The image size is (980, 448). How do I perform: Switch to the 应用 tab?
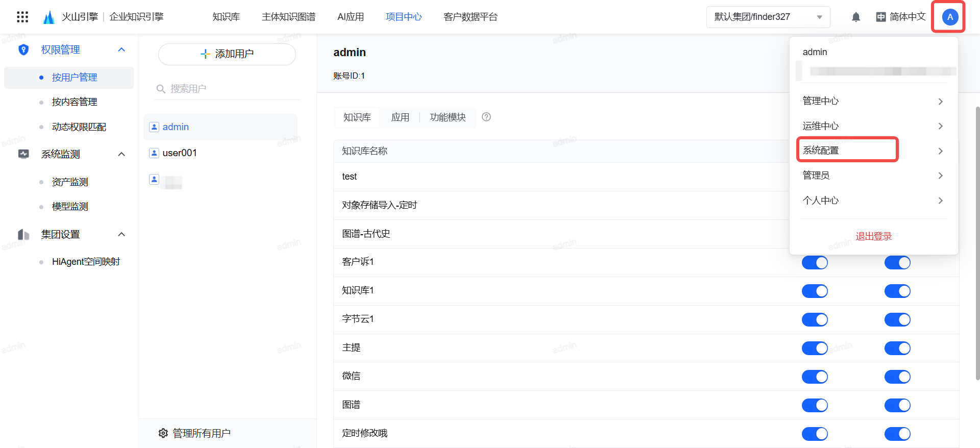[400, 117]
